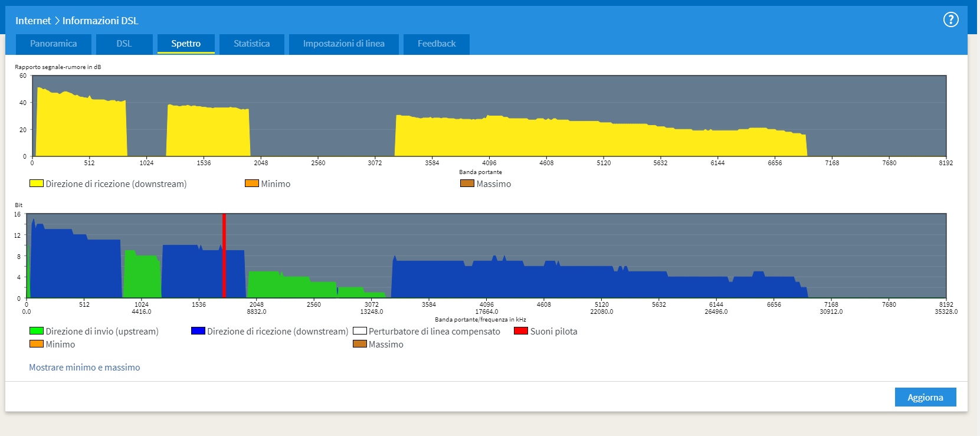
Task: Click red Suoni pilota legend swatch
Action: coord(521,331)
